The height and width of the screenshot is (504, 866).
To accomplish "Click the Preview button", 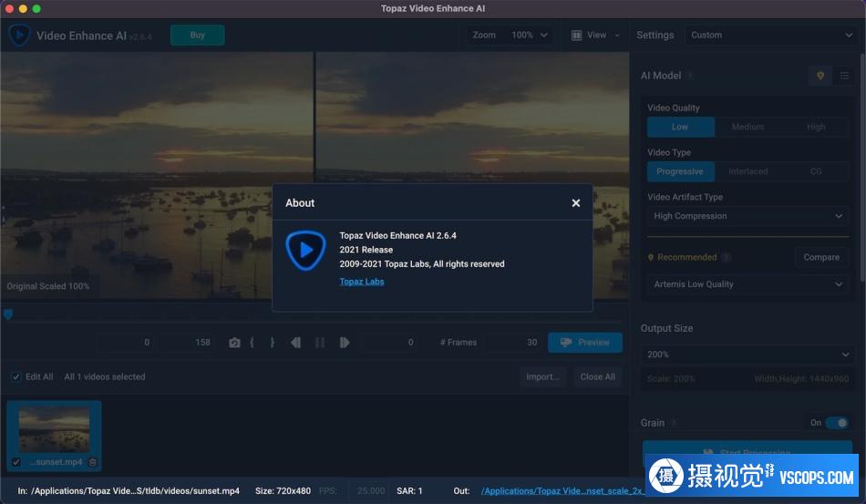I will click(585, 343).
